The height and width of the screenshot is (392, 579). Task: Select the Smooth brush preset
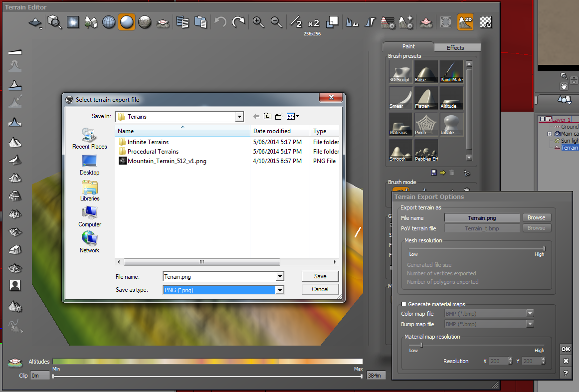click(x=400, y=151)
